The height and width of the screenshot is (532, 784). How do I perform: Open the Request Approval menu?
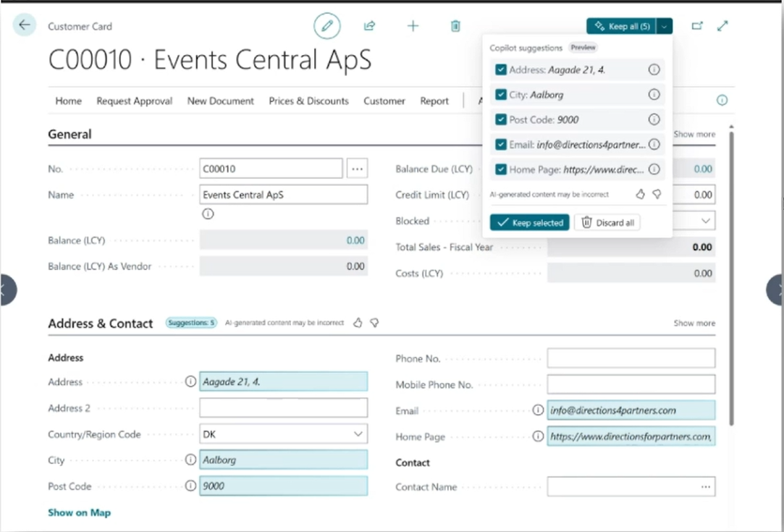point(134,101)
